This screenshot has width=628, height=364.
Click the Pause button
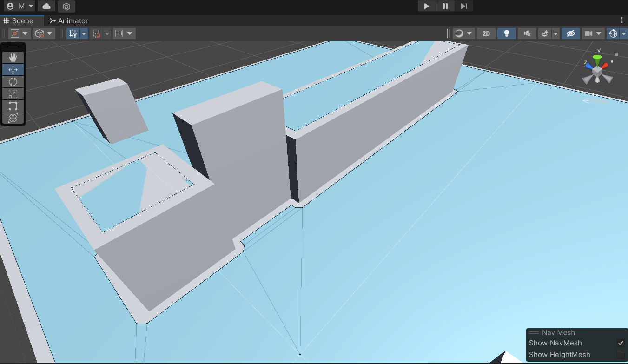[445, 6]
